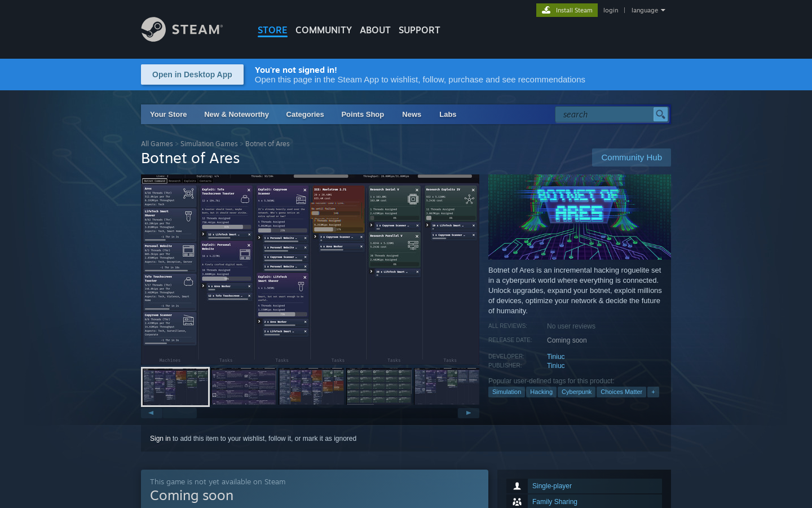Click the Botnet of Ares header image

(x=580, y=217)
